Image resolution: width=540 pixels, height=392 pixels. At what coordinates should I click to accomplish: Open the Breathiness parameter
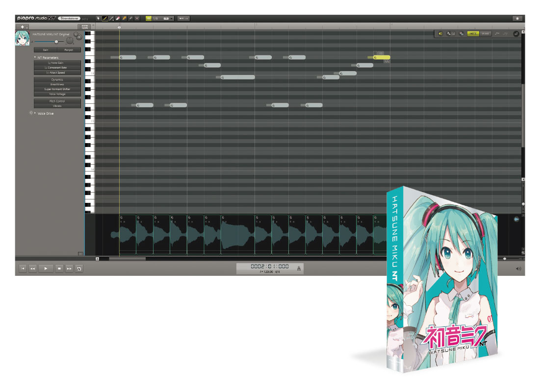click(x=57, y=84)
